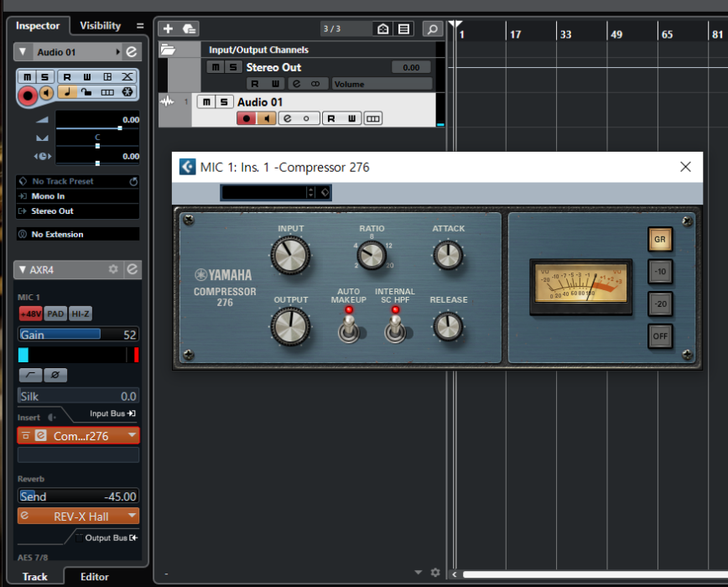Toggle the HI-Z button
This screenshot has height=587, width=728.
[x=81, y=314]
